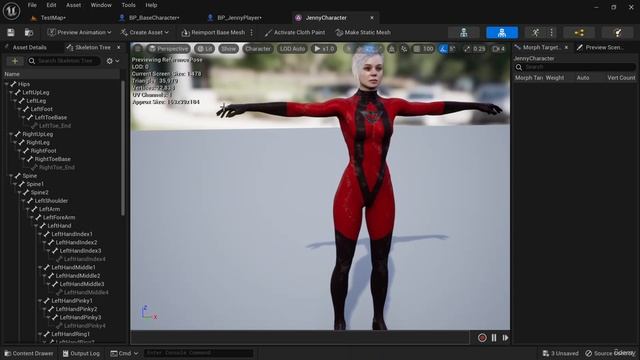Open Skeleton Tree settings gear dropdown
640x360 pixels.
[113, 61]
